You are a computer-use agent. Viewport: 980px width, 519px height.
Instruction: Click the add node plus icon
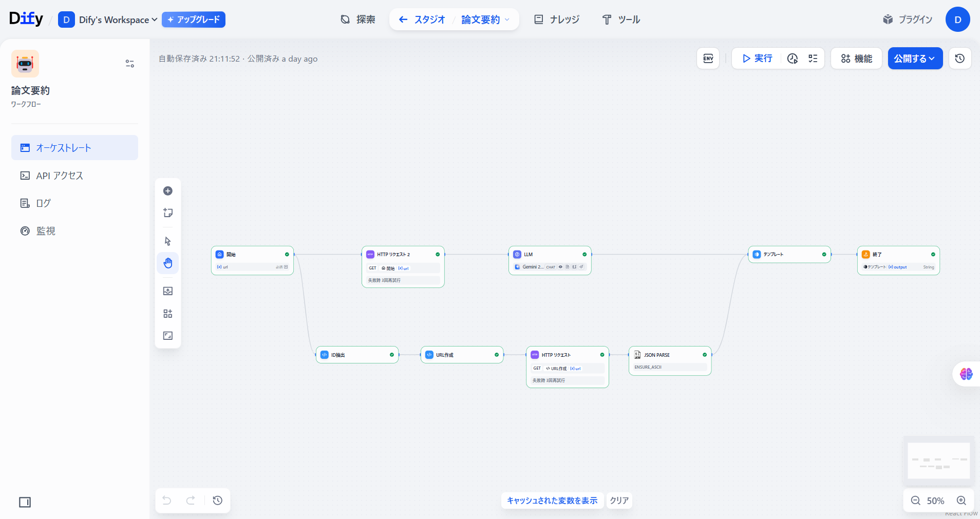pos(167,191)
